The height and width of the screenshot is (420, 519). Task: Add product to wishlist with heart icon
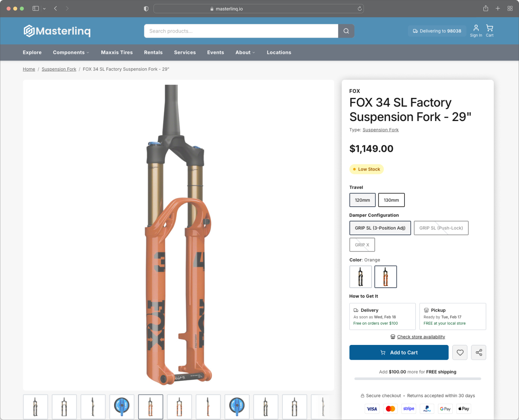coord(460,353)
